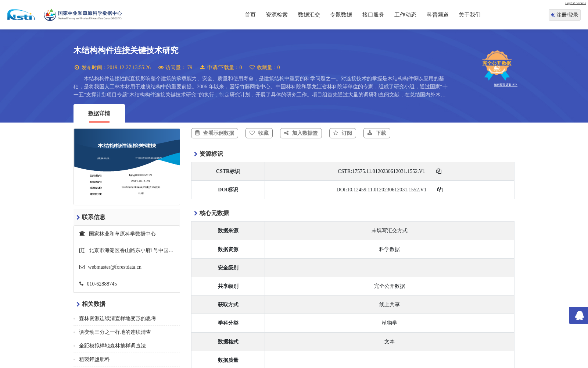The height and width of the screenshot is (368, 588).
Task: Open the 如何获取该数据 link
Action: point(505,85)
